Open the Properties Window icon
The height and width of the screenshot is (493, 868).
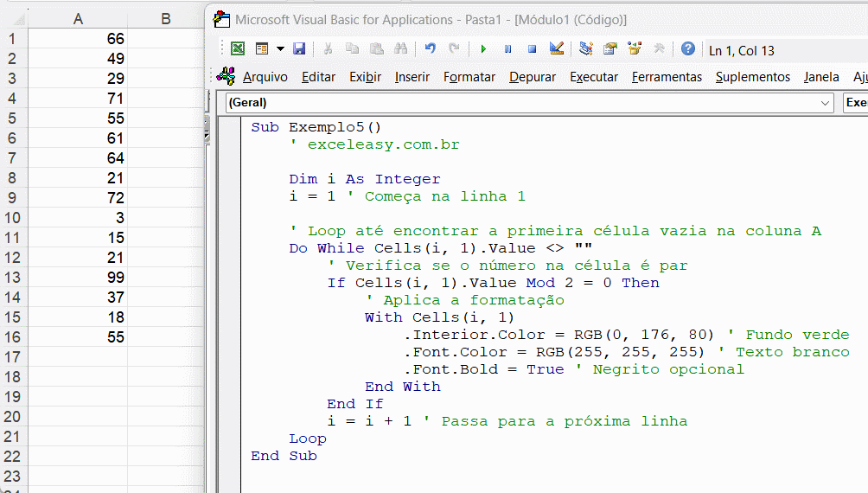[x=610, y=49]
